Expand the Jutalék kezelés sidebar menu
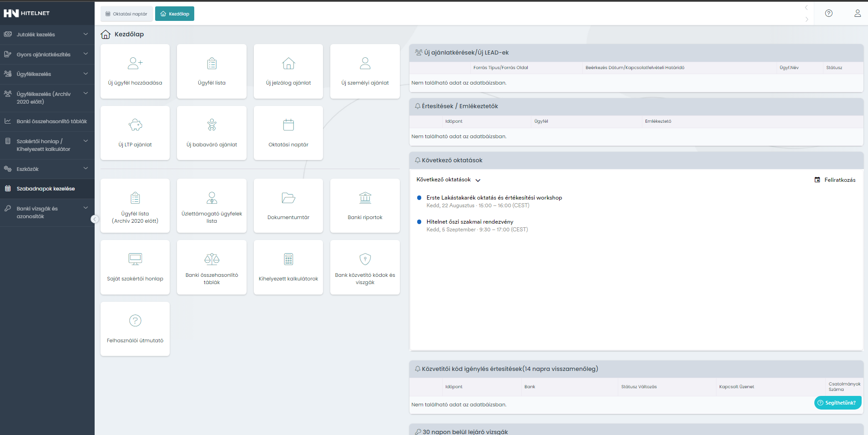This screenshot has width=868, height=435. point(86,34)
